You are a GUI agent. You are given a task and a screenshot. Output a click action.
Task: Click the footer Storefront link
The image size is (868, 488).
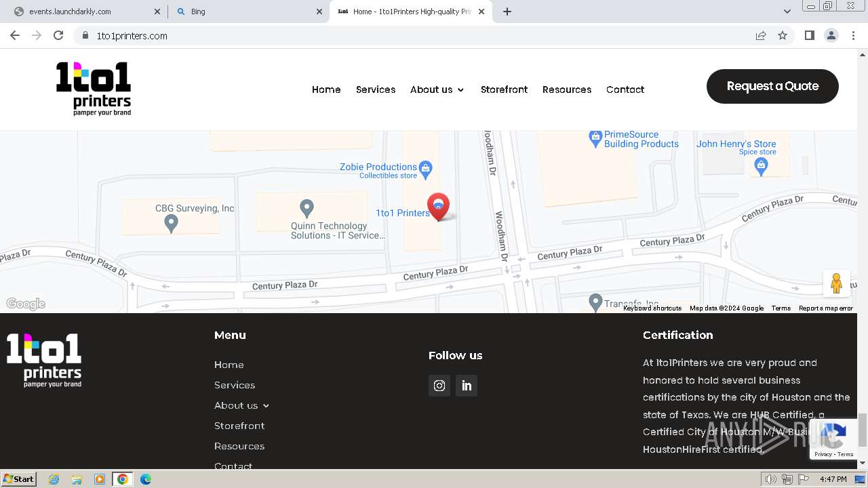click(239, 426)
